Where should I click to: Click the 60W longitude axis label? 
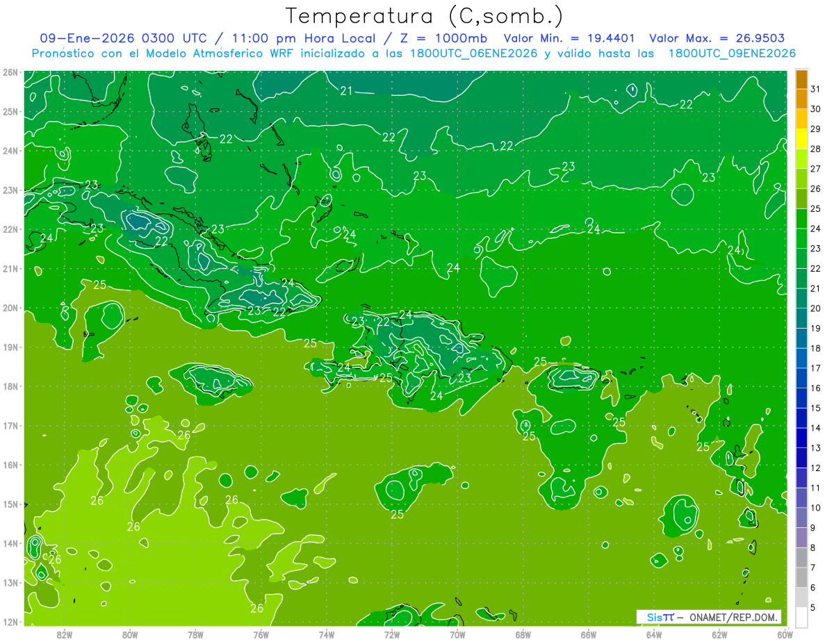click(x=785, y=634)
